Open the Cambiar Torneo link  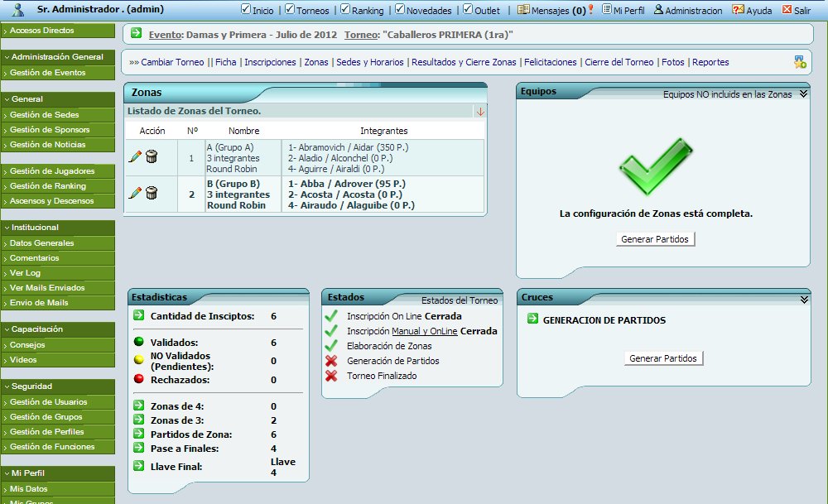pyautogui.click(x=172, y=62)
